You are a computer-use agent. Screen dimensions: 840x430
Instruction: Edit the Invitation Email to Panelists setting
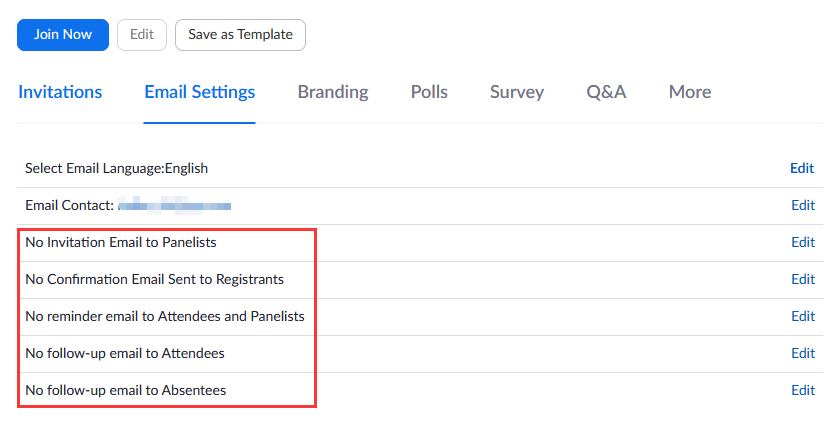point(803,242)
